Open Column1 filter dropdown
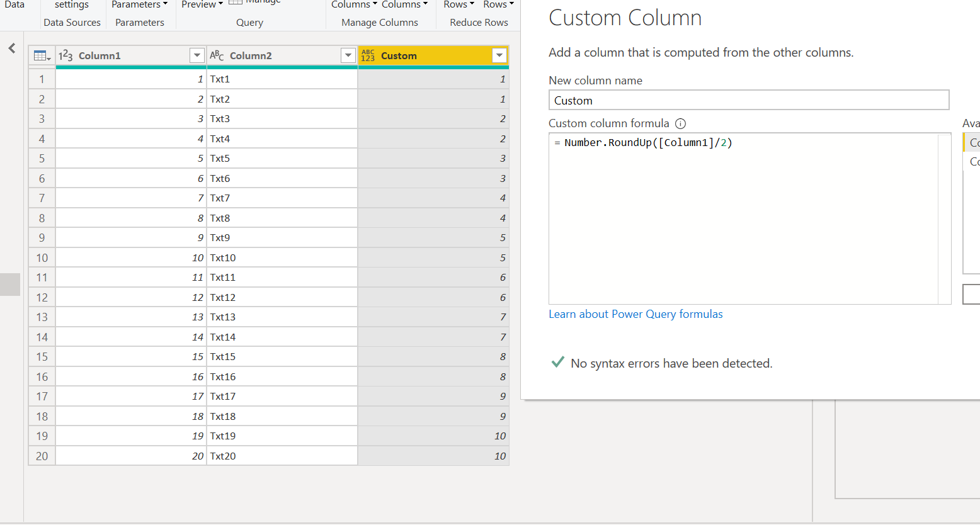The height and width of the screenshot is (525, 980). point(197,56)
